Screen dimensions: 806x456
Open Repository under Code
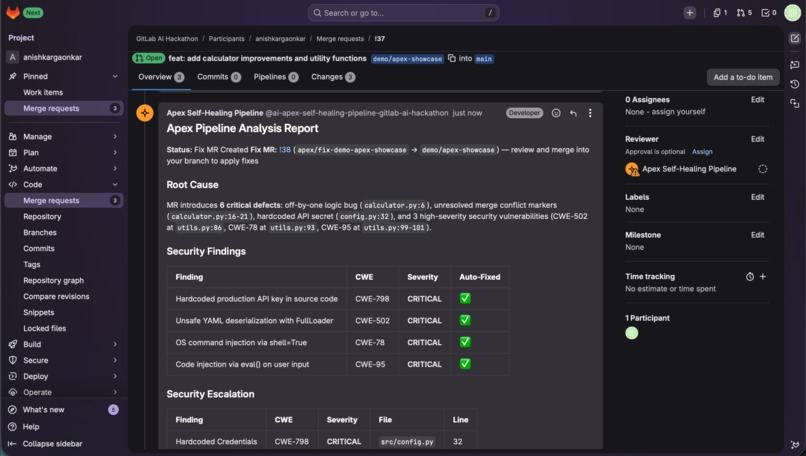(63, 217)
